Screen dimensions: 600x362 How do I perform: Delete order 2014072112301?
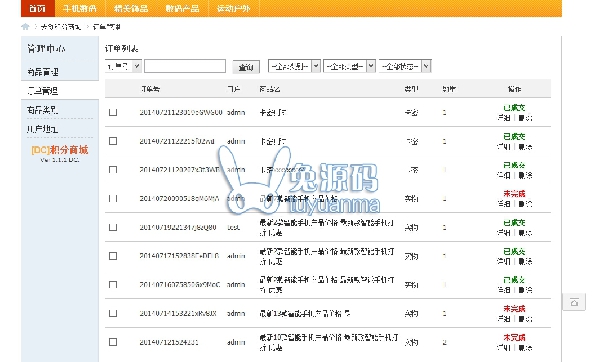(x=525, y=118)
